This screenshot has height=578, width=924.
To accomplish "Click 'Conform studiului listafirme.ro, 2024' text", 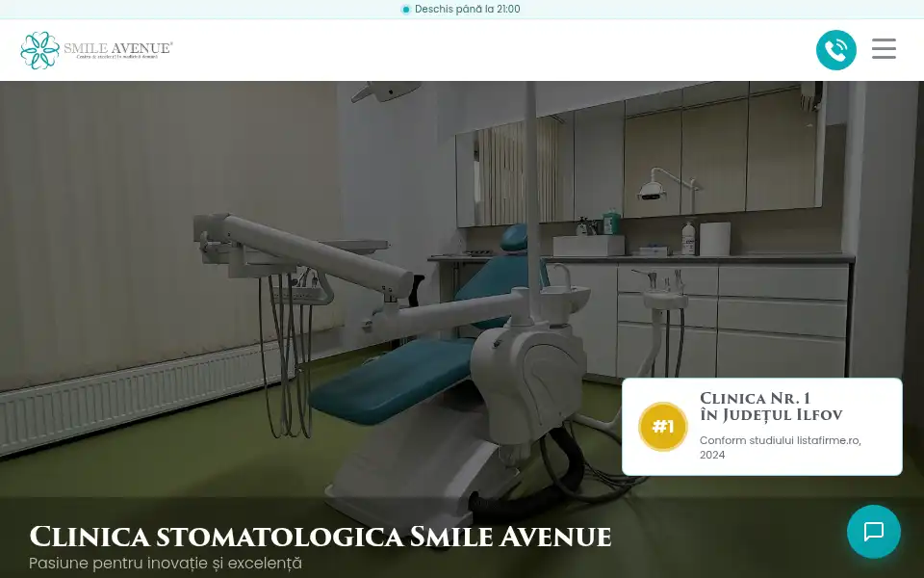I will [781, 447].
